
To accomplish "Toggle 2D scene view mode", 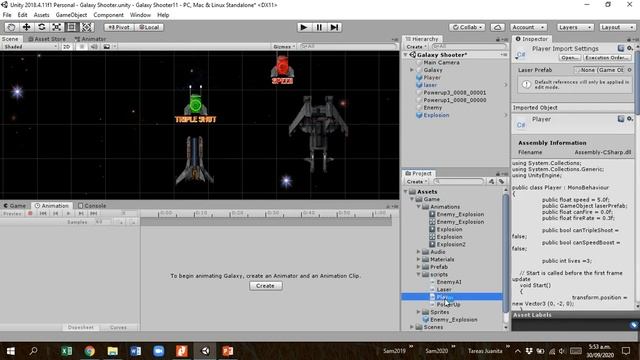I will click(x=67, y=47).
